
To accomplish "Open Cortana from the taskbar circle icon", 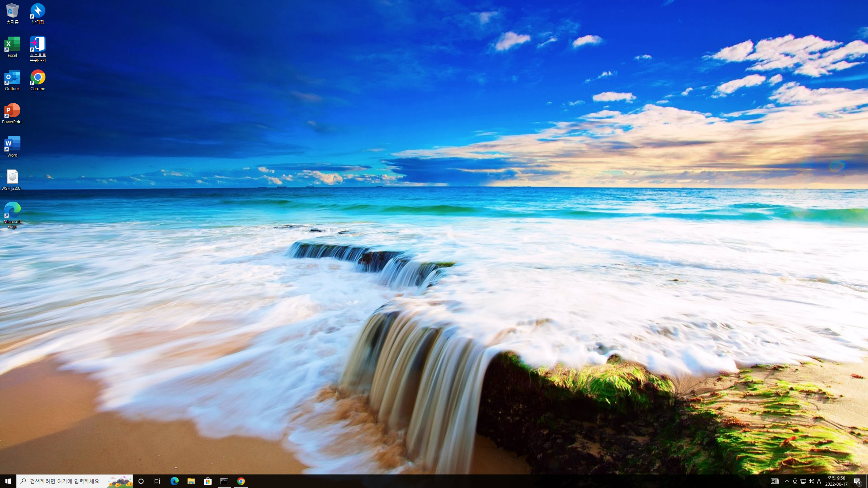I will pyautogui.click(x=141, y=481).
